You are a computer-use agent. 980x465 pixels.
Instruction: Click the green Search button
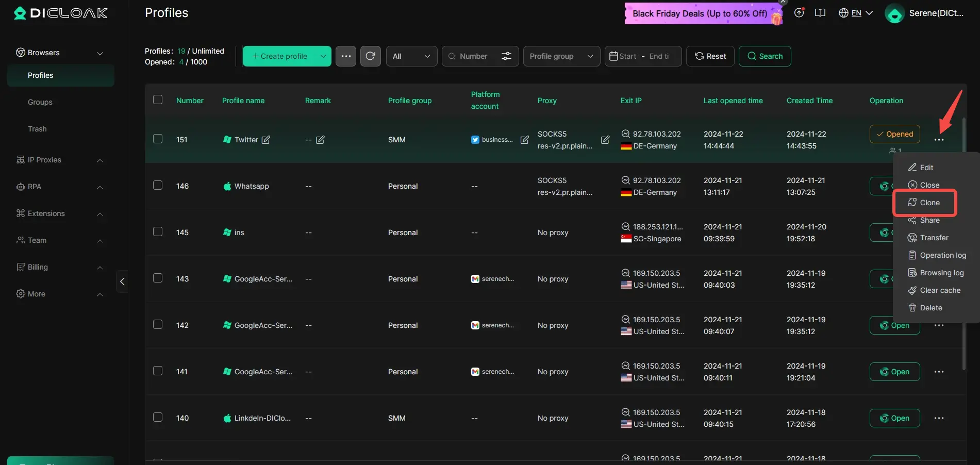pyautogui.click(x=765, y=56)
